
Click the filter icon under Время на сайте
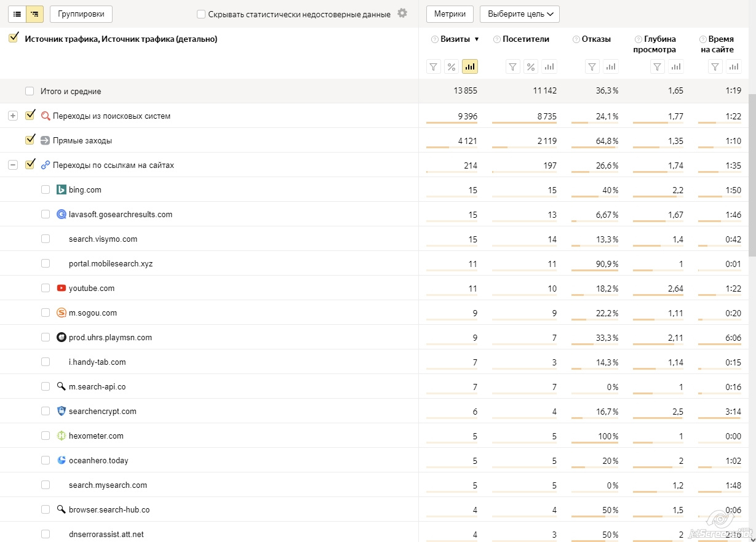tap(715, 66)
